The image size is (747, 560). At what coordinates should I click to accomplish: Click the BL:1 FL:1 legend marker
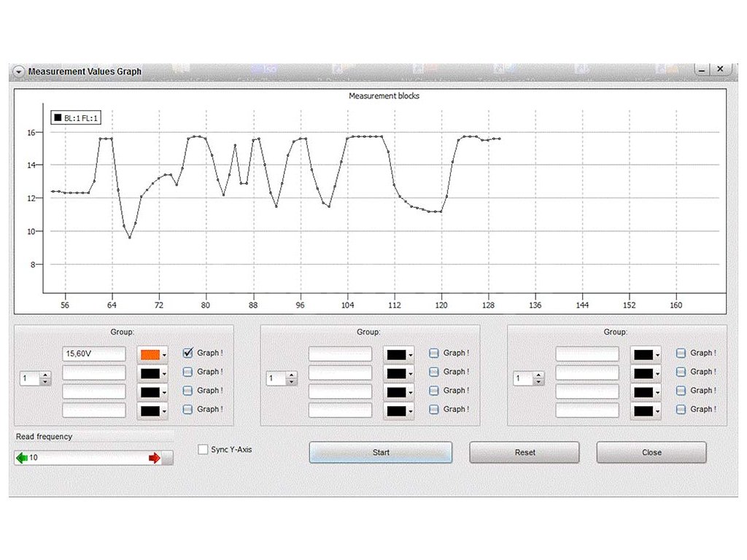click(58, 117)
